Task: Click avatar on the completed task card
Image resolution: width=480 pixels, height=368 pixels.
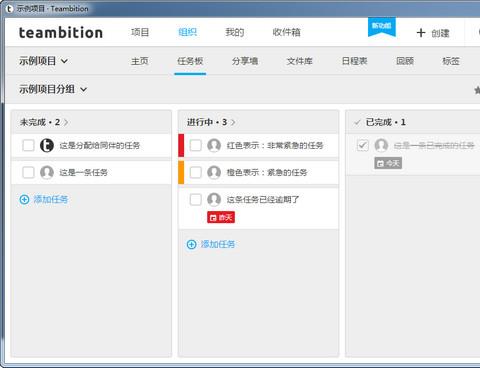Action: pyautogui.click(x=381, y=145)
